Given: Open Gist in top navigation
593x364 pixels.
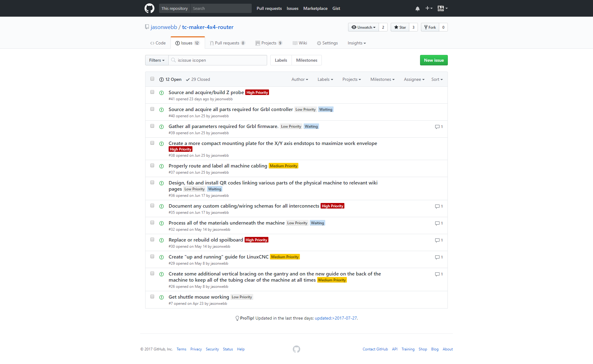Looking at the screenshot, I should click(336, 8).
